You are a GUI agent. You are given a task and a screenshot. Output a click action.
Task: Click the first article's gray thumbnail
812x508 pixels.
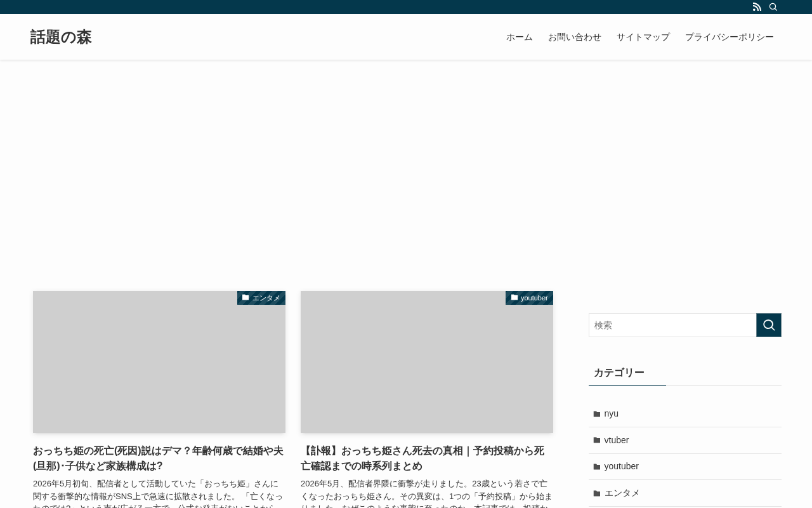159,362
